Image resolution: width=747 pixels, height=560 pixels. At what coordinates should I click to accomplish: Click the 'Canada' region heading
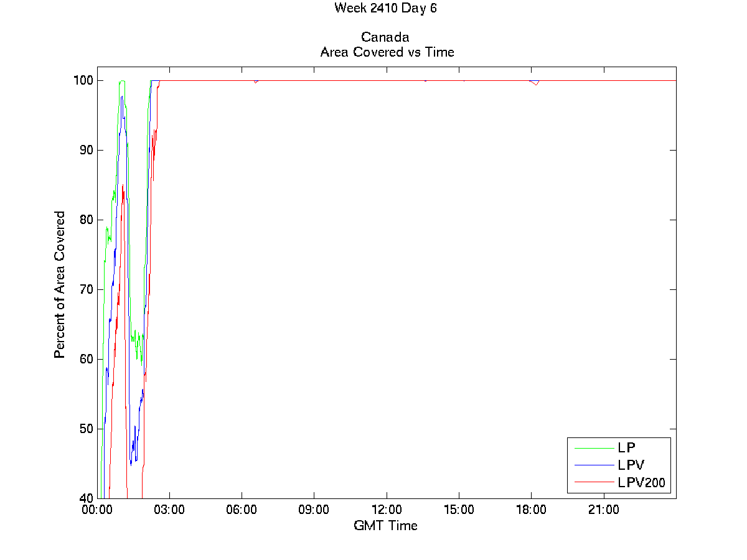[385, 37]
